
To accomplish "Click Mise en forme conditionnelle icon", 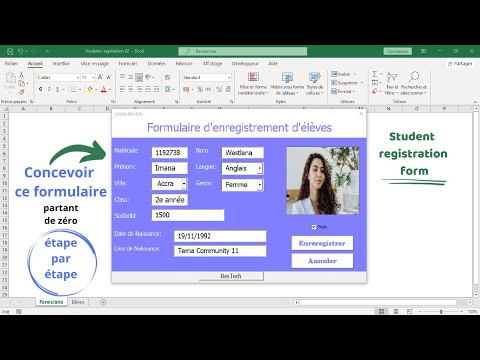I will pyautogui.click(x=253, y=77).
